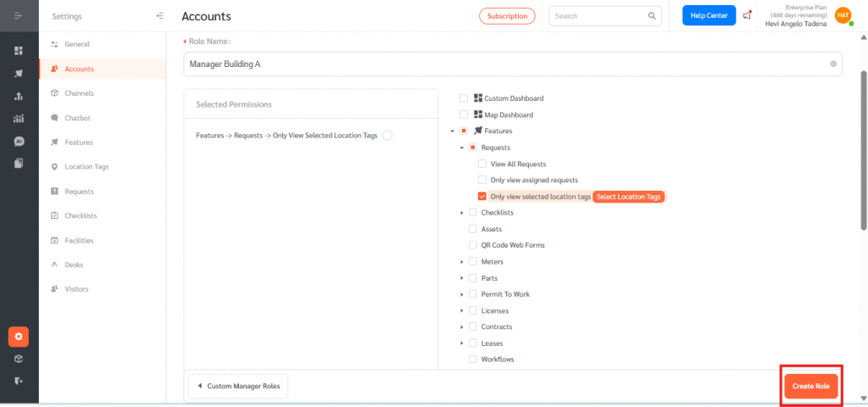Click the search magnifier icon
This screenshot has width=868, height=407.
point(652,16)
